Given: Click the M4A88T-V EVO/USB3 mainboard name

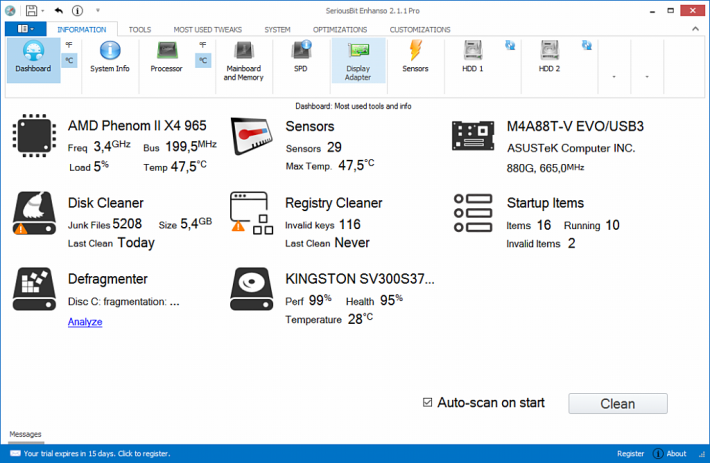Looking at the screenshot, I should point(575,126).
